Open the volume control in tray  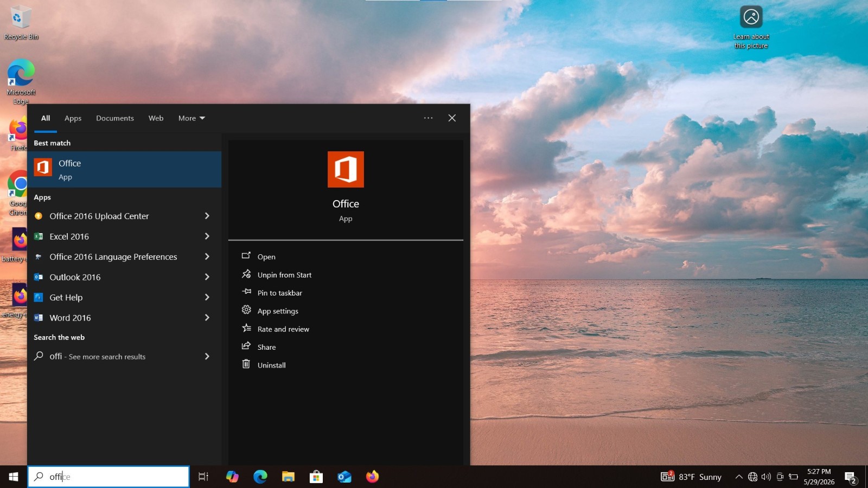(766, 477)
